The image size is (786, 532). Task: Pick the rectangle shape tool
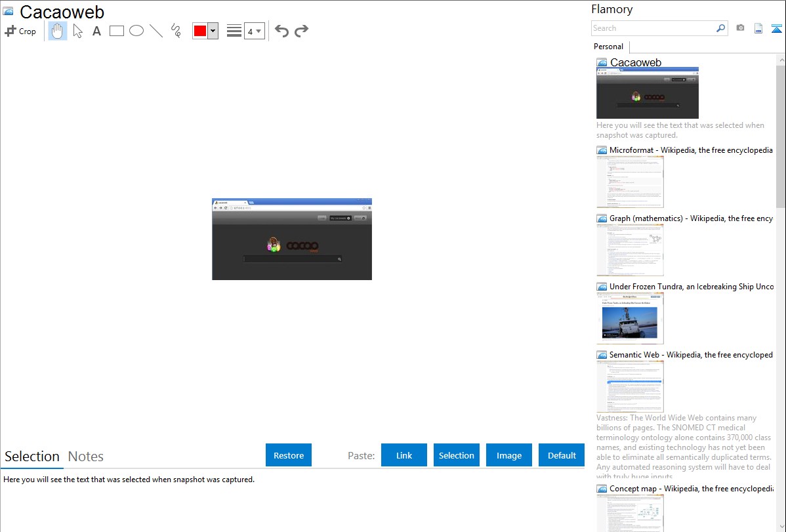[116, 31]
